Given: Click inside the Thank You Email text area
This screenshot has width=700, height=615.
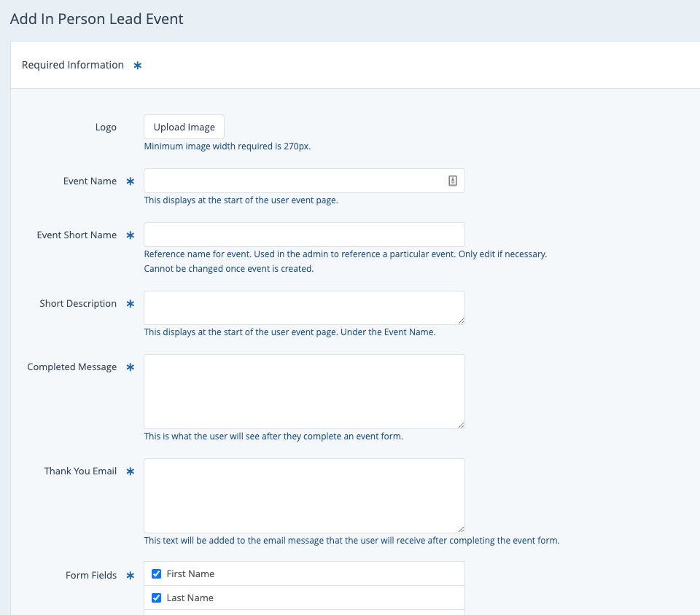Looking at the screenshot, I should 304,495.
